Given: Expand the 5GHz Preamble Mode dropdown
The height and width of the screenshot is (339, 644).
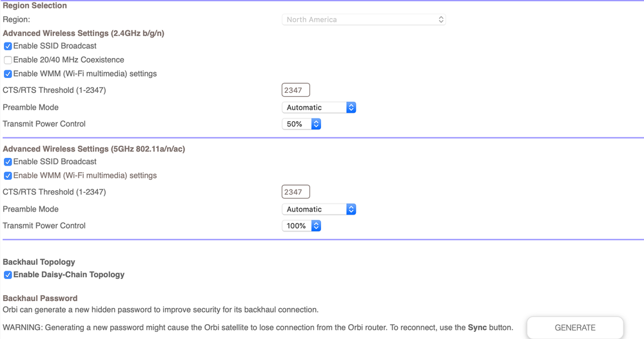Looking at the screenshot, I should pos(318,209).
